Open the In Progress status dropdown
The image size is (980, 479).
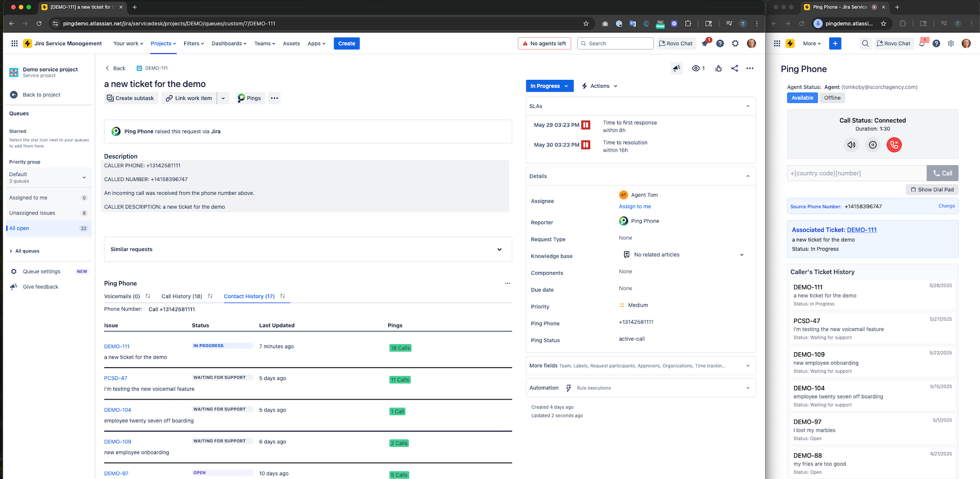(550, 86)
